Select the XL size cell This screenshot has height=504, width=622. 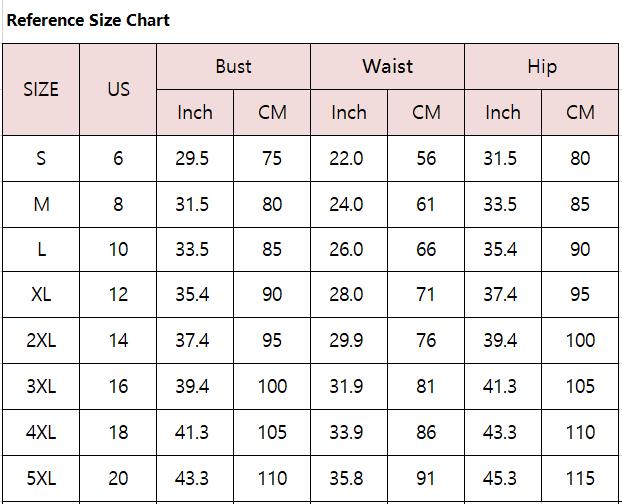click(x=41, y=294)
